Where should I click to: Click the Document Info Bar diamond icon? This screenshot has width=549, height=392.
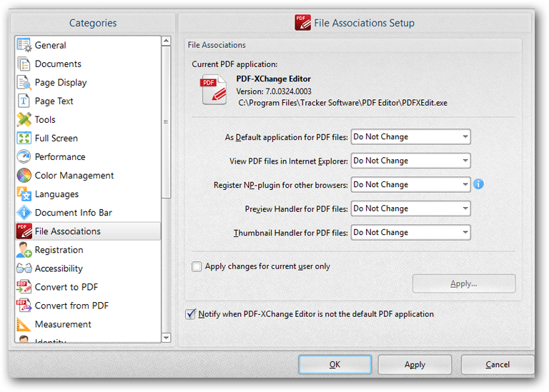click(x=24, y=213)
